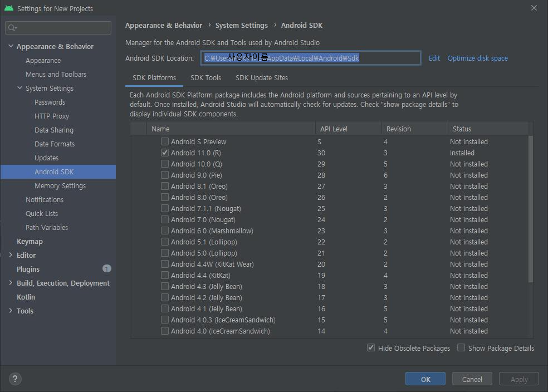This screenshot has height=392, width=548.
Task: Open Path Variables settings
Action: coord(47,227)
